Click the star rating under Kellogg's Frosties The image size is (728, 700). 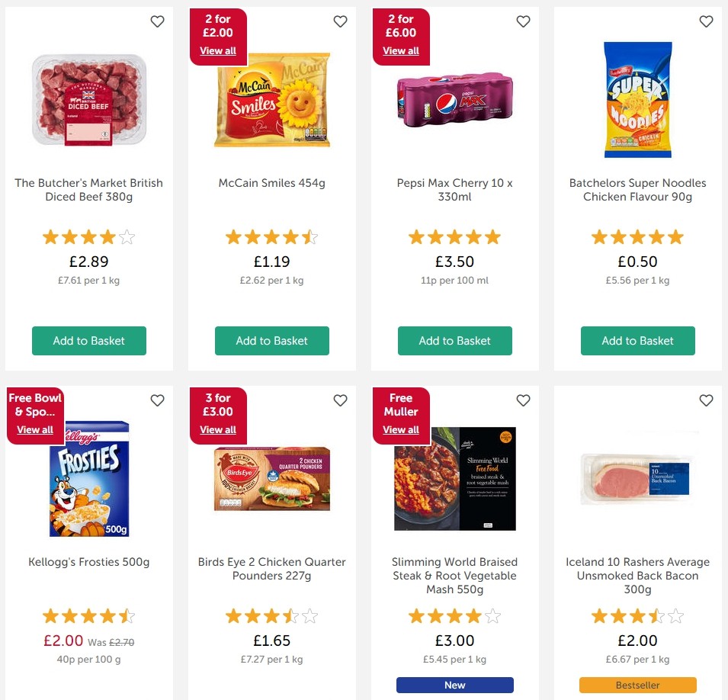(88, 615)
